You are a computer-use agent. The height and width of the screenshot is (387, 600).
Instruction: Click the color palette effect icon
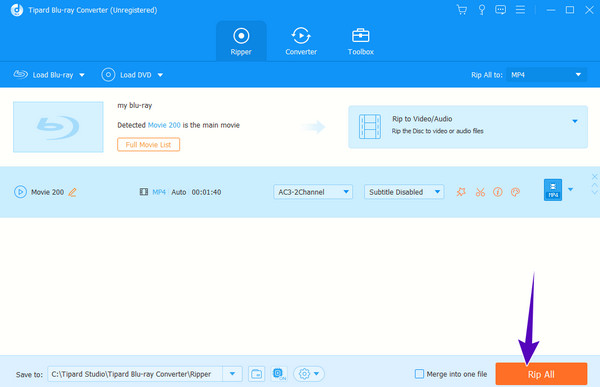pyautogui.click(x=515, y=192)
